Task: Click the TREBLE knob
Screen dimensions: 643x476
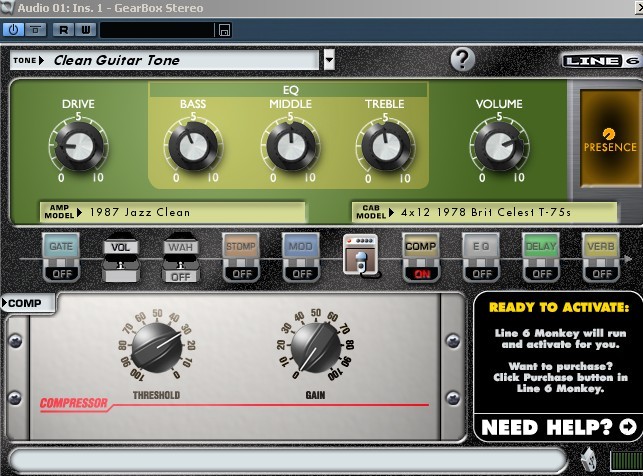Action: click(x=385, y=146)
